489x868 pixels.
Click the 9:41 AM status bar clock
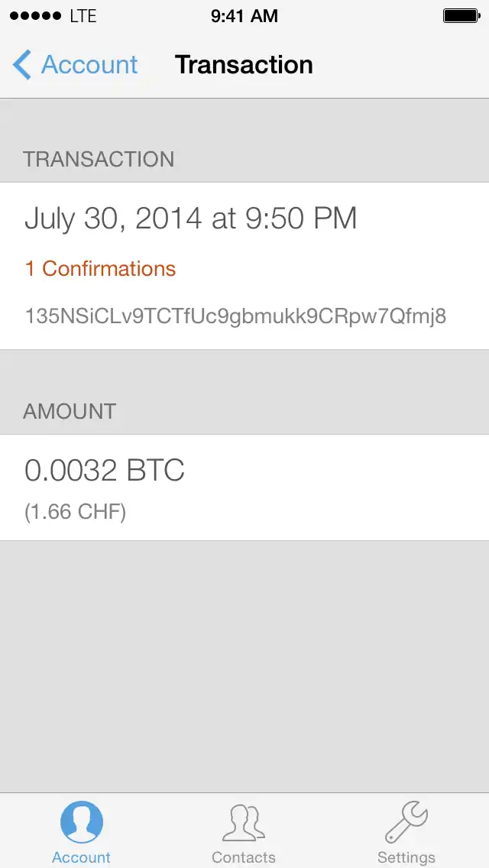[x=244, y=16]
